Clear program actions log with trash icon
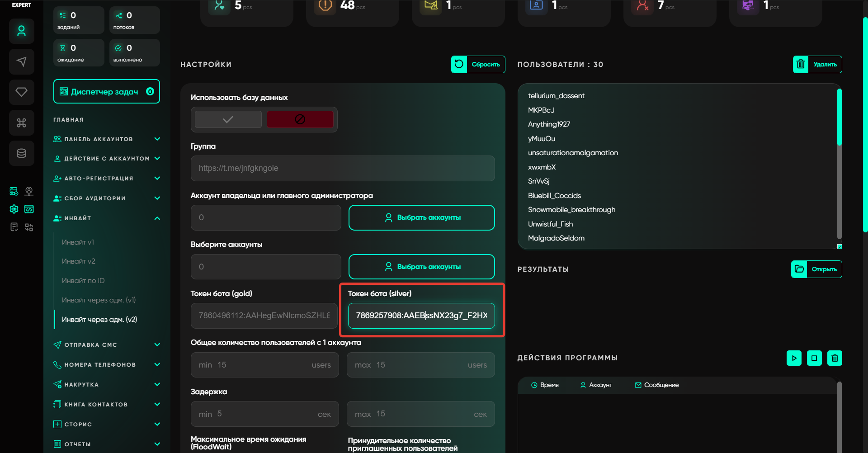This screenshot has width=868, height=453. click(x=835, y=358)
